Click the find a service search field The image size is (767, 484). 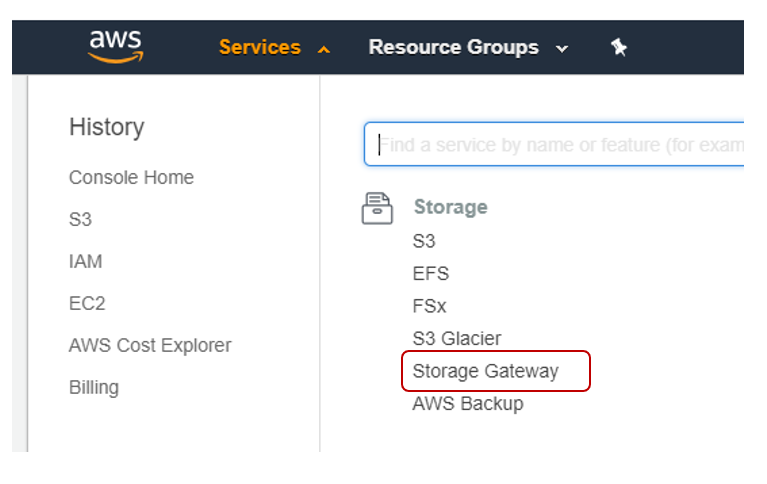(x=560, y=145)
